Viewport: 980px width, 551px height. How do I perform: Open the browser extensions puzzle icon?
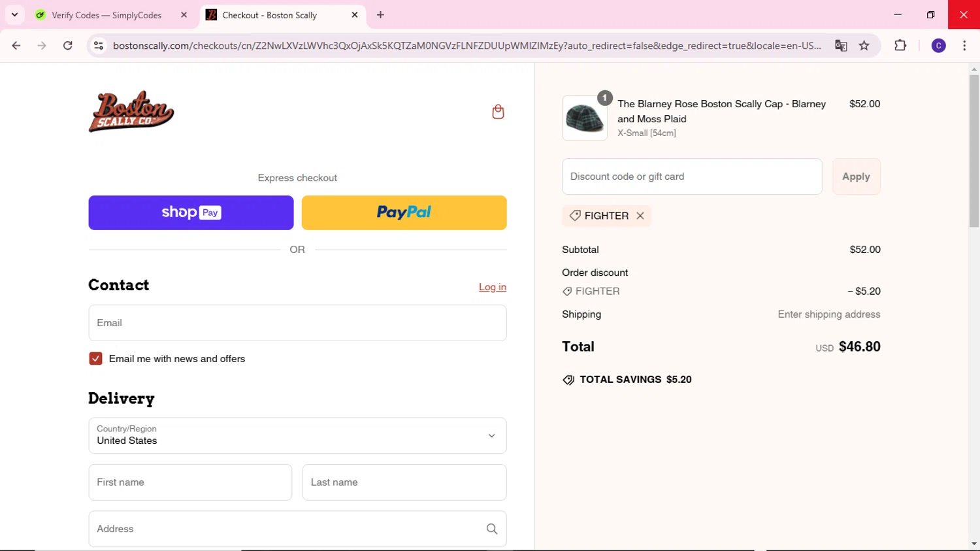coord(900,46)
